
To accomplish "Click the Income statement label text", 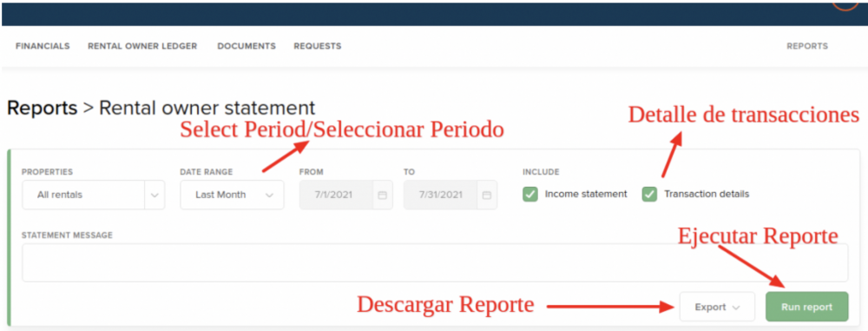I will [586, 194].
